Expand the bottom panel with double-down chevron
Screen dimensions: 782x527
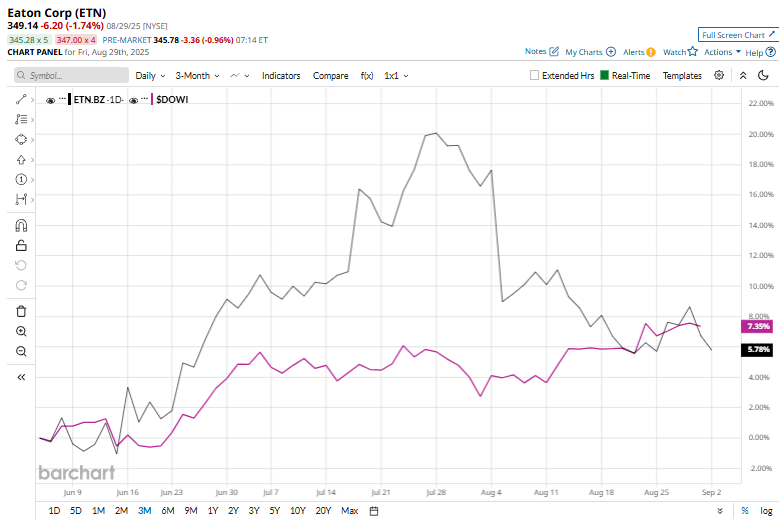pyautogui.click(x=720, y=511)
